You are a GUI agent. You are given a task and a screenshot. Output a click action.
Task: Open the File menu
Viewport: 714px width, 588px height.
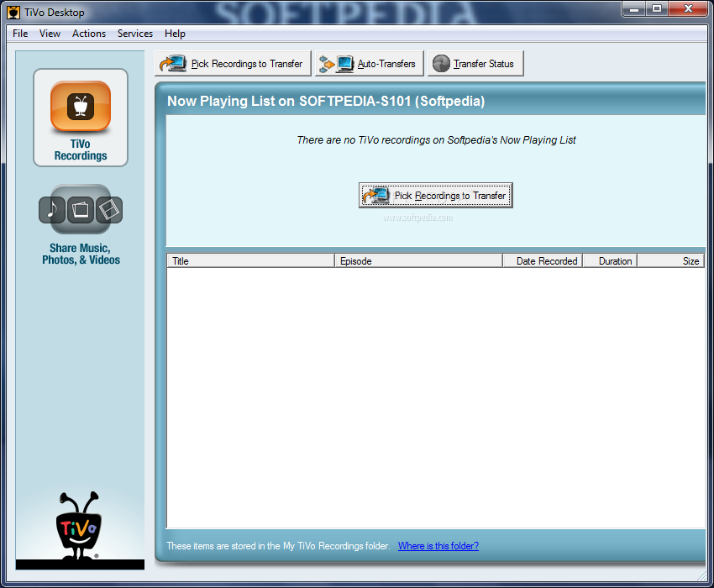pos(20,34)
